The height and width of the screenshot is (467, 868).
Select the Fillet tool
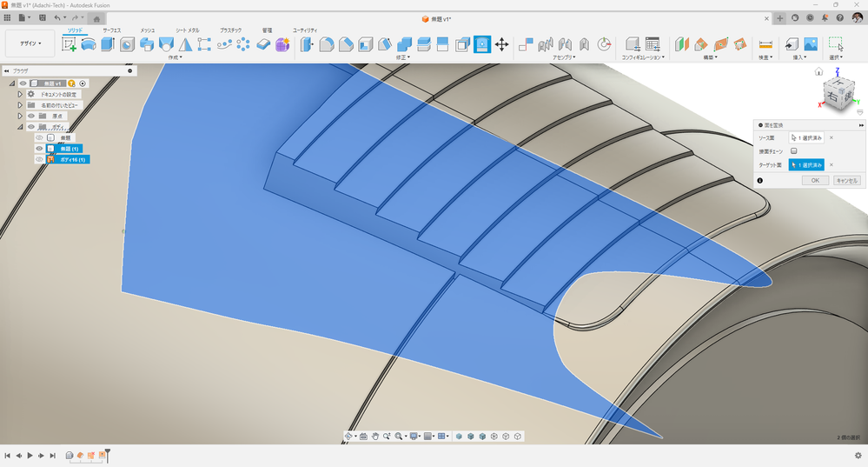coord(327,44)
